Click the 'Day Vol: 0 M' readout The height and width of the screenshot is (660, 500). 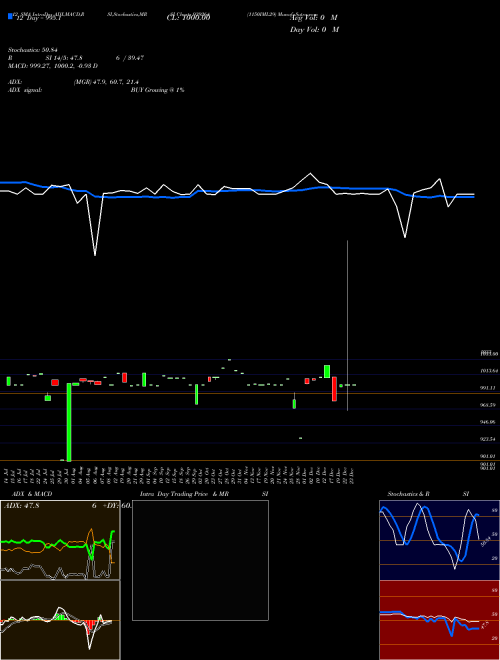pos(314,30)
